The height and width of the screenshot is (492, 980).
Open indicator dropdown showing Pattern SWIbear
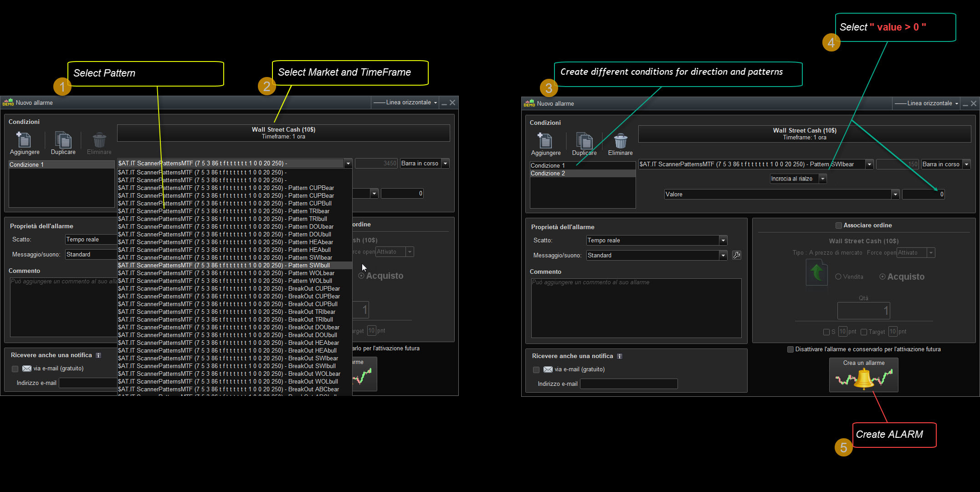click(869, 164)
